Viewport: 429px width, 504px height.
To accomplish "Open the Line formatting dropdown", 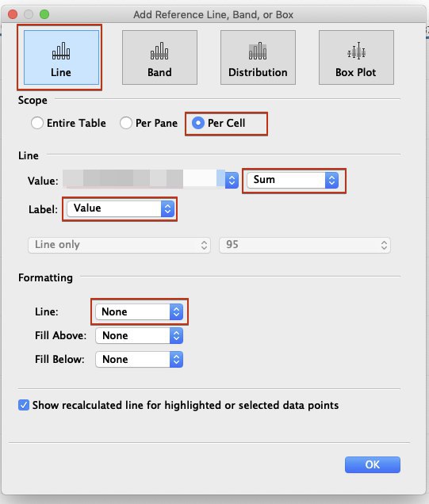I will click(140, 311).
